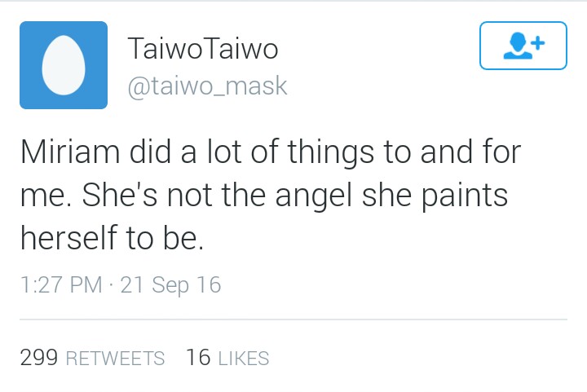The image size is (587, 392).
Task: Tap the person silhouette in the follow button
Action: 518,46
